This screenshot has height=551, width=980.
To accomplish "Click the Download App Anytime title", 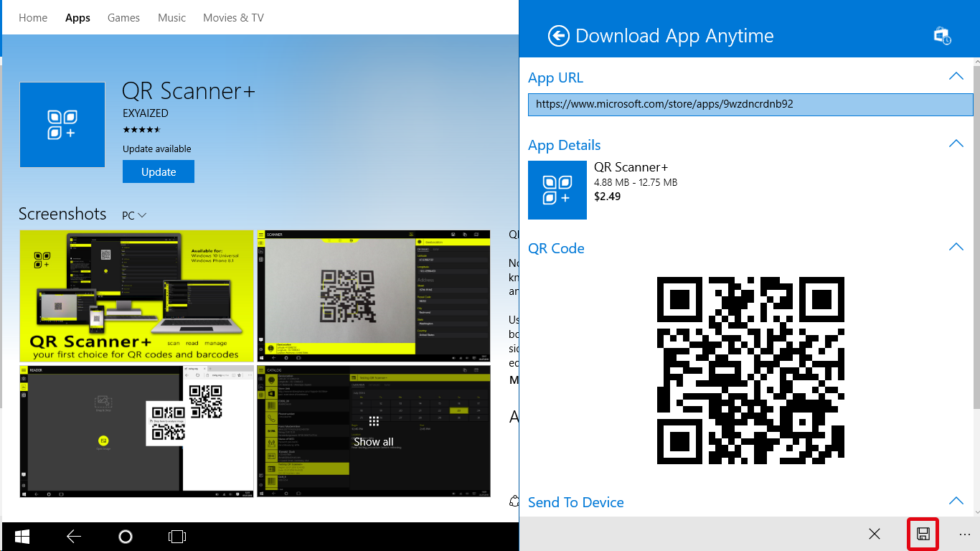I will click(674, 36).
